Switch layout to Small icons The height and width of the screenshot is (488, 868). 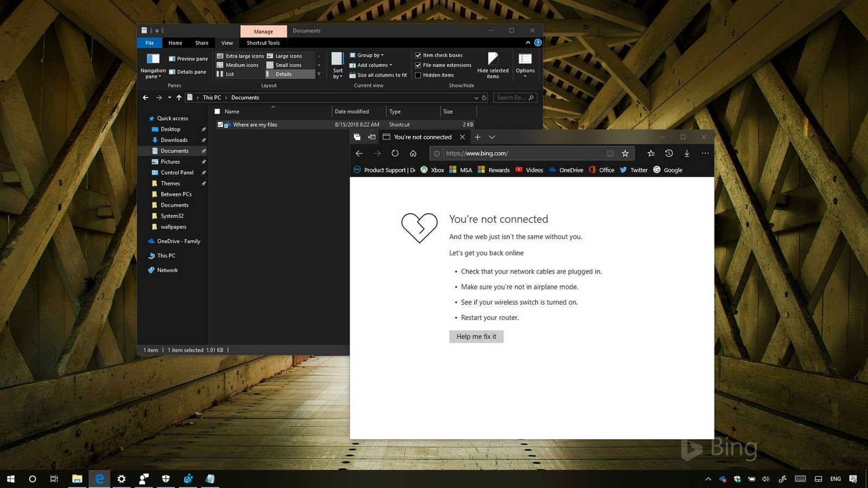point(284,65)
